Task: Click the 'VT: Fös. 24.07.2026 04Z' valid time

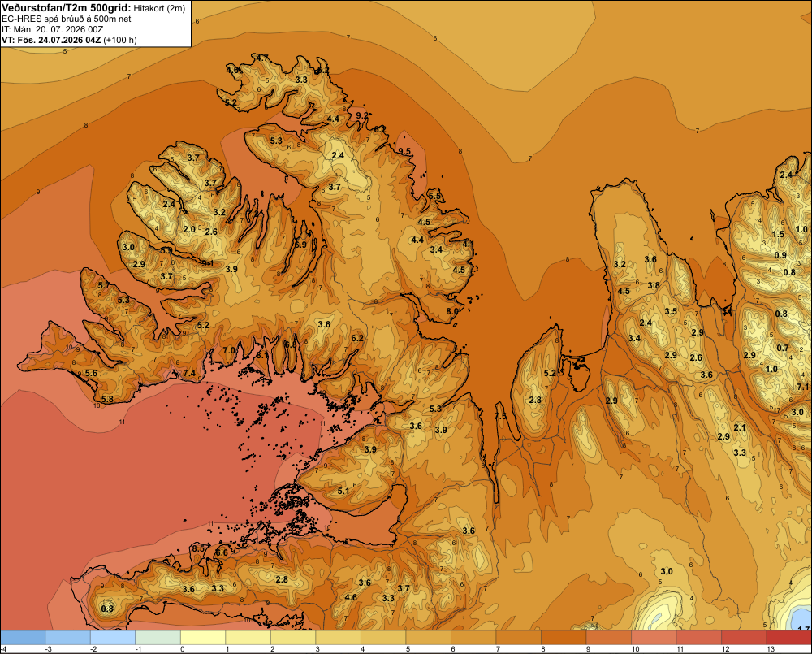Action: 52,40
